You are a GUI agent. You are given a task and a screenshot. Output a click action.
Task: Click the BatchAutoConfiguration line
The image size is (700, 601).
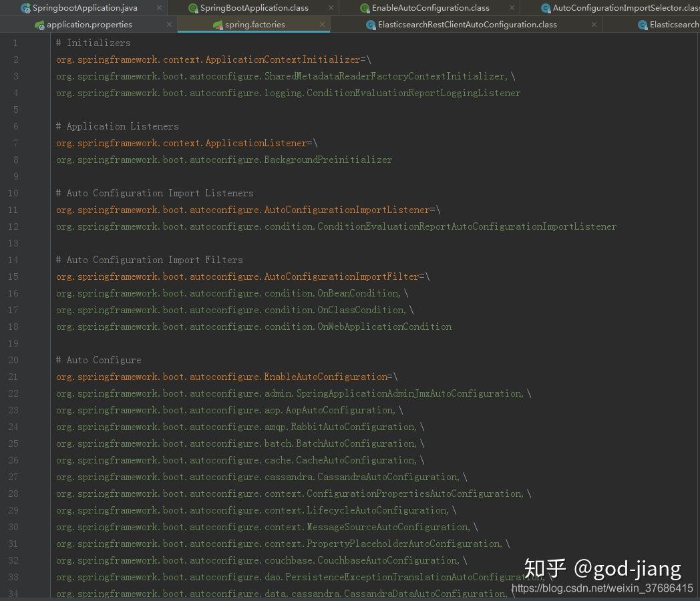(x=240, y=443)
